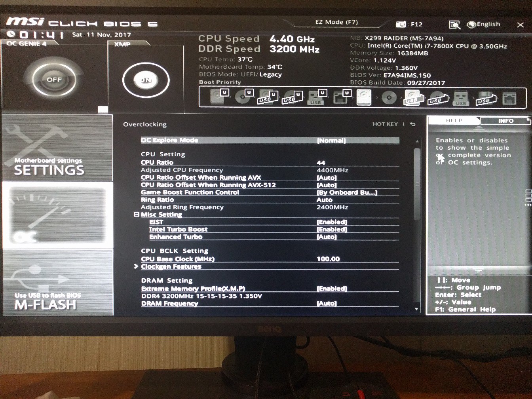Select the UEFI USB hard disk boot icon

click(268, 97)
